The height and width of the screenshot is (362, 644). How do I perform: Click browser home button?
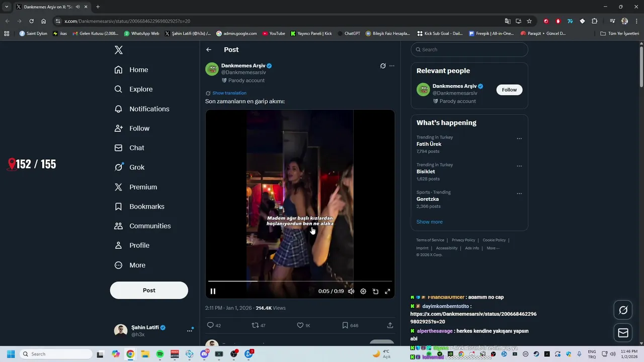coord(44,21)
